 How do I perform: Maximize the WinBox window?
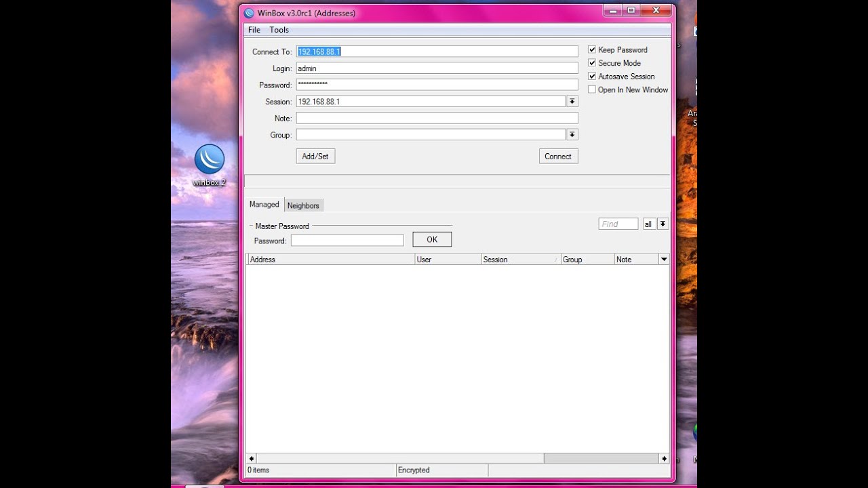pyautogui.click(x=631, y=9)
